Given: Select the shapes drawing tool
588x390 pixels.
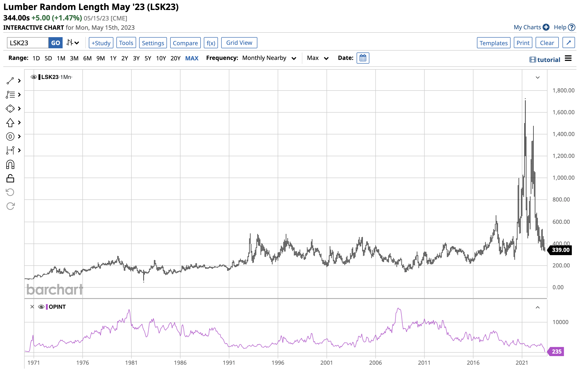Looking at the screenshot, I should 10,109.
